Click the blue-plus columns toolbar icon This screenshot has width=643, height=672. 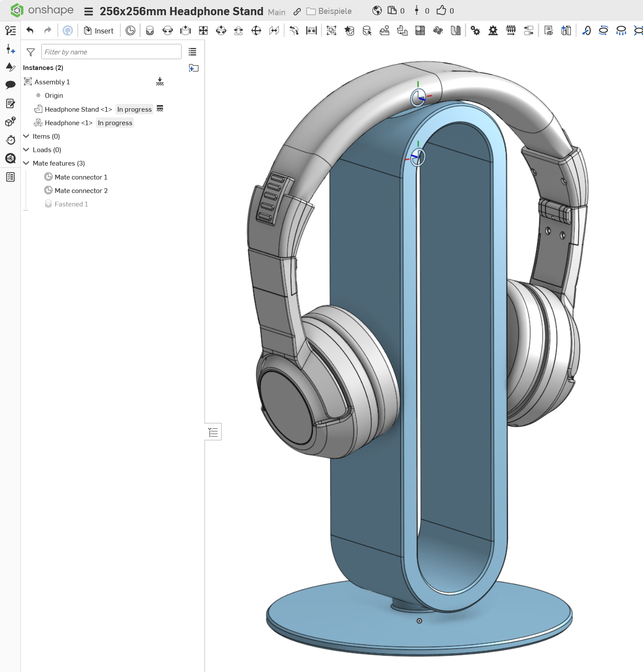[566, 30]
